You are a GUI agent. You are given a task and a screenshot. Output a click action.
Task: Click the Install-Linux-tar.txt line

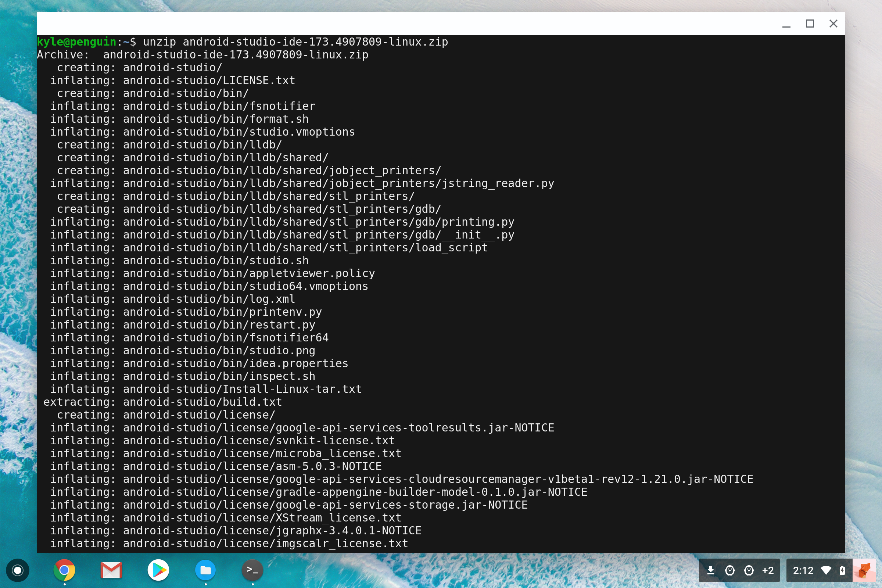206,389
